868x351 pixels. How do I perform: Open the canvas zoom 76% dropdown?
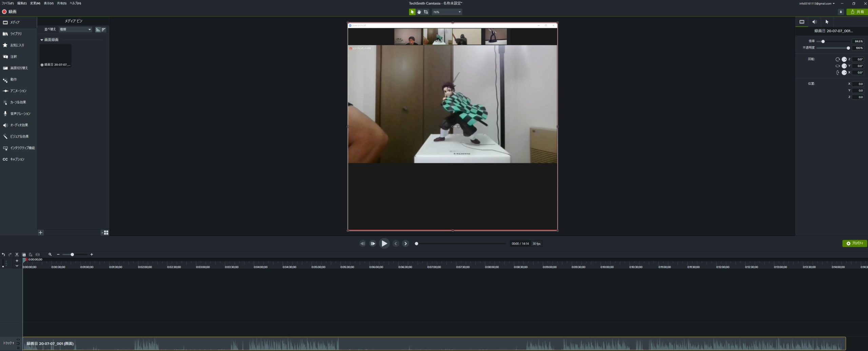447,12
